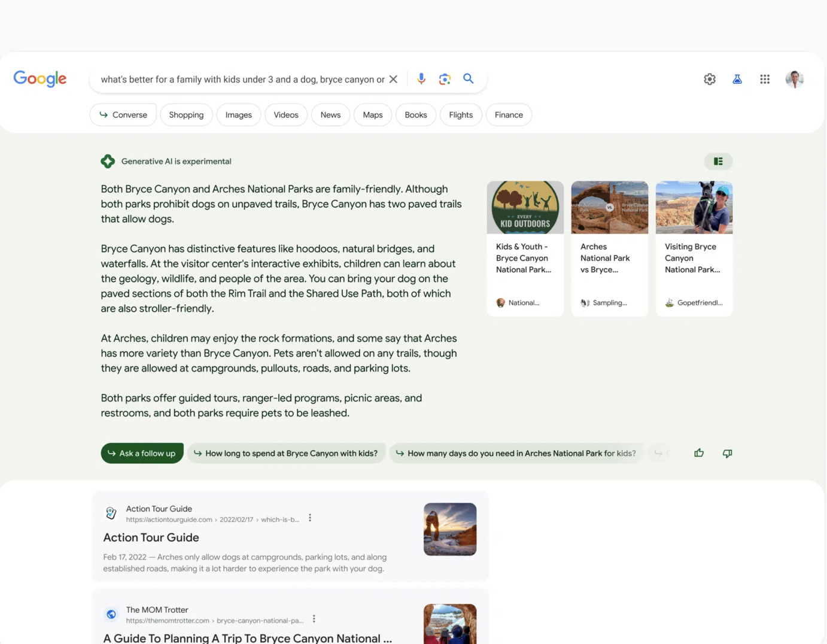Image resolution: width=827 pixels, height=644 pixels.
Task: Click the Arches vs Bryce comparison thumbnail
Action: click(610, 207)
